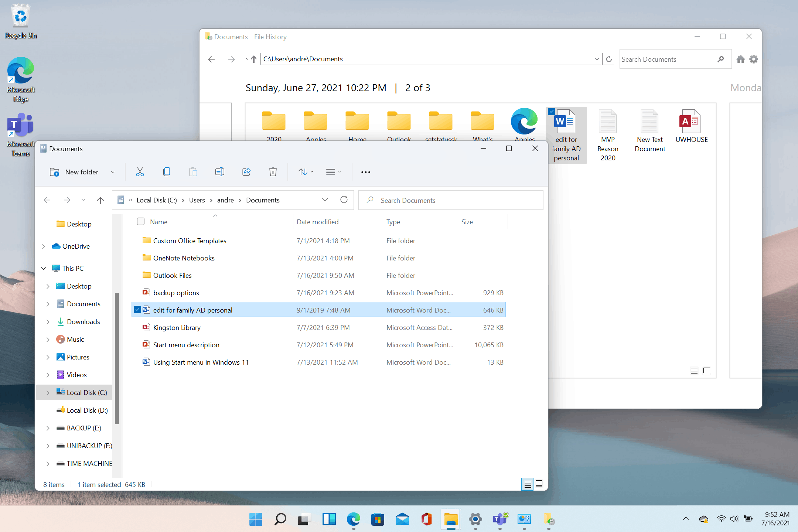
Task: Select the backup options PowerPoint file
Action: coord(176,293)
